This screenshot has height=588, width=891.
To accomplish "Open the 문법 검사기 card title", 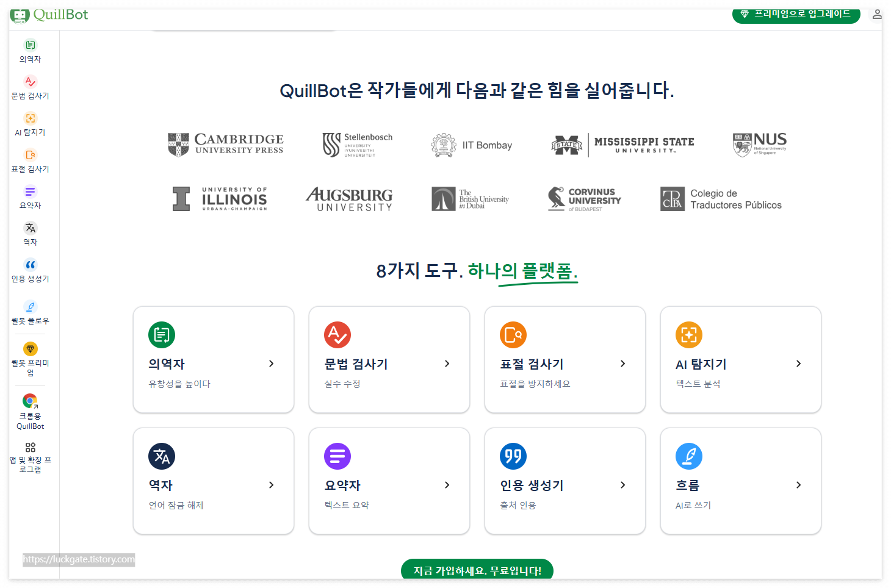I will 356,364.
